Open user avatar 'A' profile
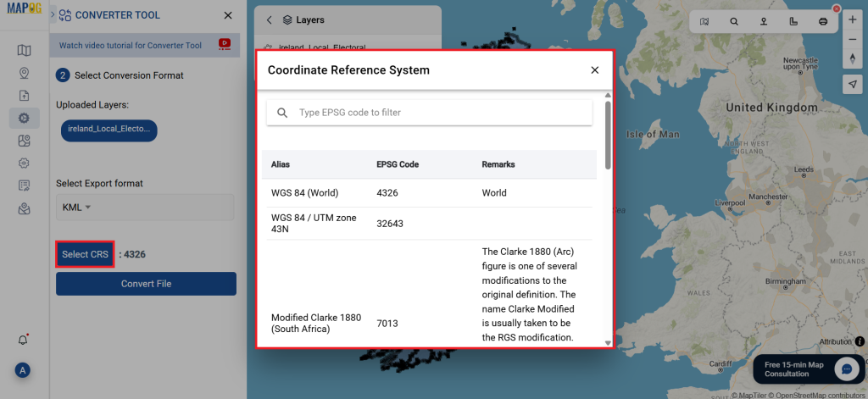The height and width of the screenshot is (399, 868). click(x=23, y=370)
